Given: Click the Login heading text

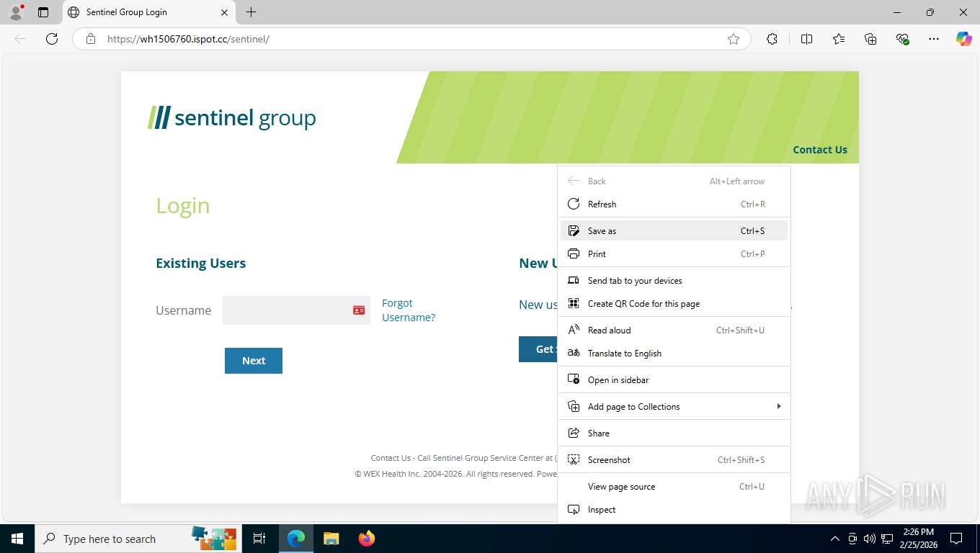Looking at the screenshot, I should (x=183, y=206).
